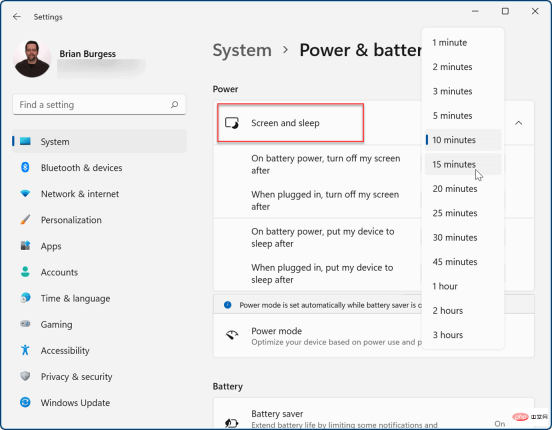Click the Gaming controller icon
This screenshot has width=552, height=430.
pyautogui.click(x=25, y=324)
